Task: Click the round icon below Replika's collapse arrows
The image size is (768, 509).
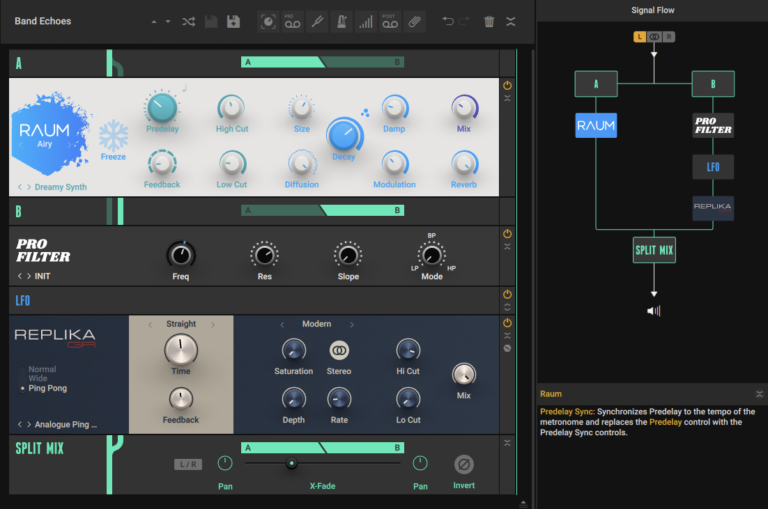Action: coord(507,348)
